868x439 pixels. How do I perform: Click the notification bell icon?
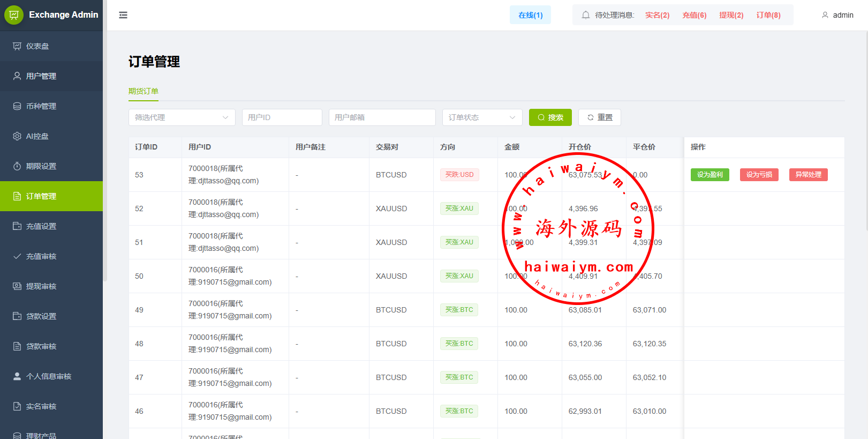pos(586,15)
